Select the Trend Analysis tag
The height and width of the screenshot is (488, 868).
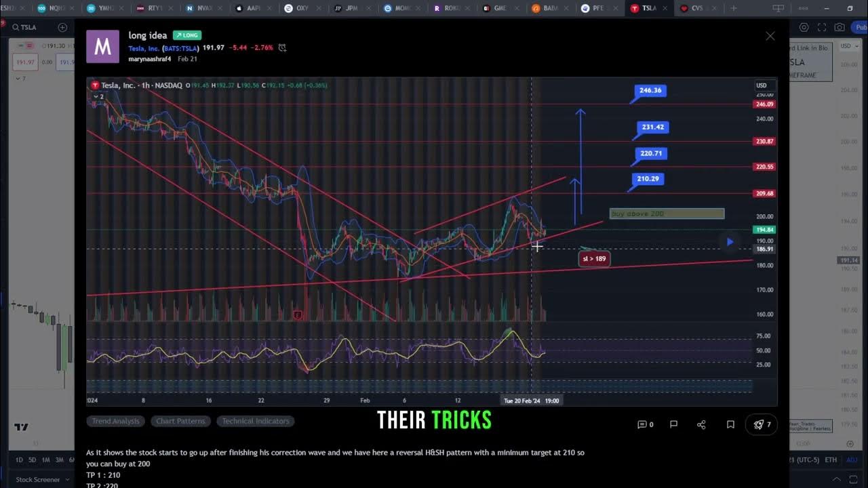click(x=115, y=421)
